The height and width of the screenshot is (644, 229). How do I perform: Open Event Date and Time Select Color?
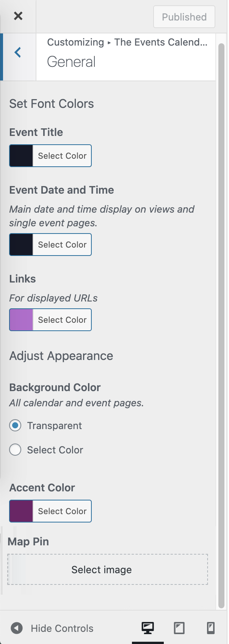[62, 245]
